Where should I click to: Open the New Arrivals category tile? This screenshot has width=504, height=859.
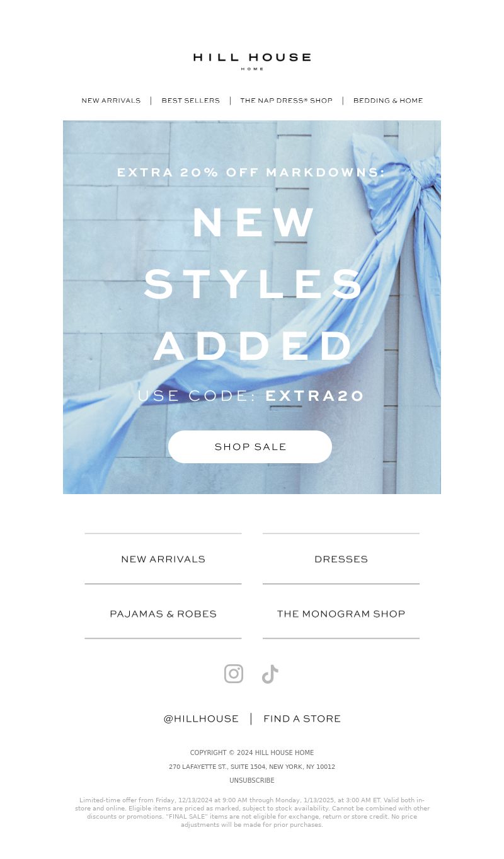click(x=163, y=559)
